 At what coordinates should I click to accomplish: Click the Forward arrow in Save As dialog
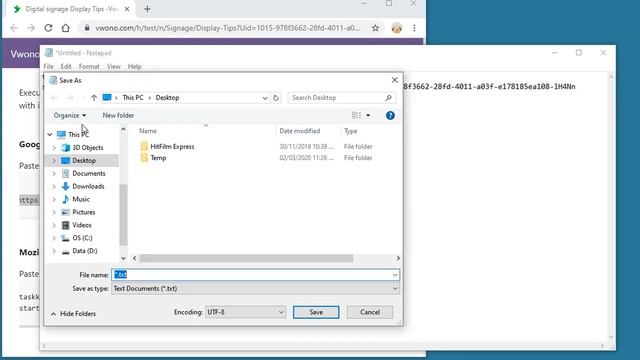[70, 98]
